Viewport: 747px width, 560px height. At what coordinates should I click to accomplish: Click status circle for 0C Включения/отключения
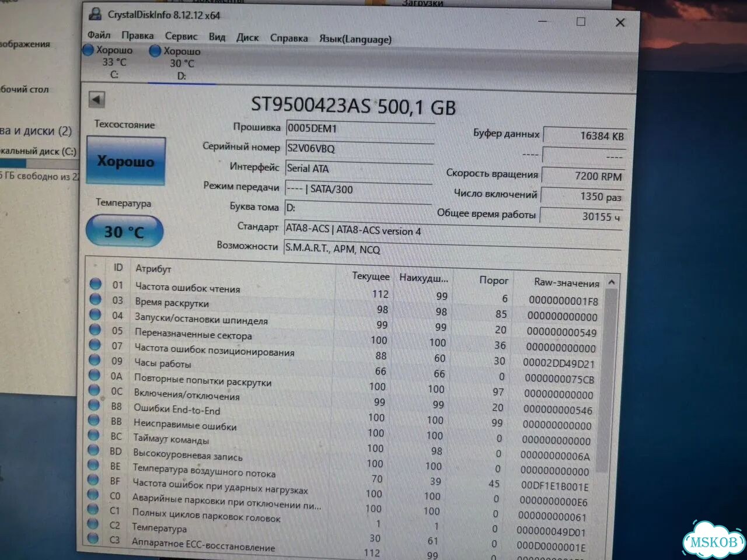94,390
